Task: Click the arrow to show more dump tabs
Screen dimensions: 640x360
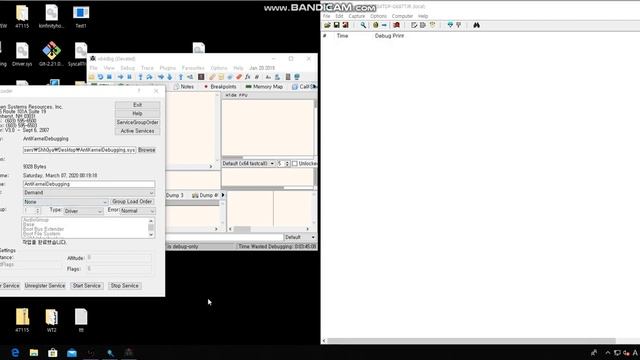Action: [223, 195]
